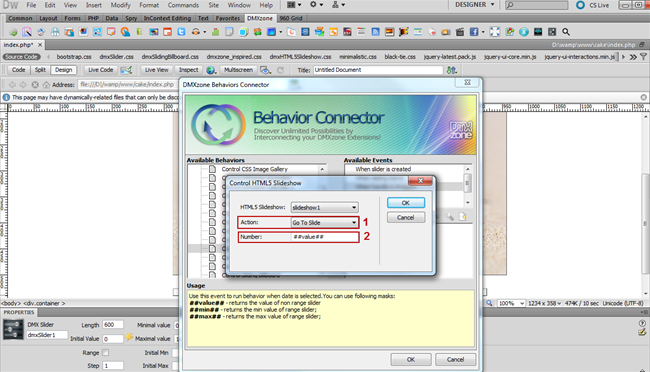Switch to the Spry insert tab
This screenshot has height=372, width=650.
(131, 18)
